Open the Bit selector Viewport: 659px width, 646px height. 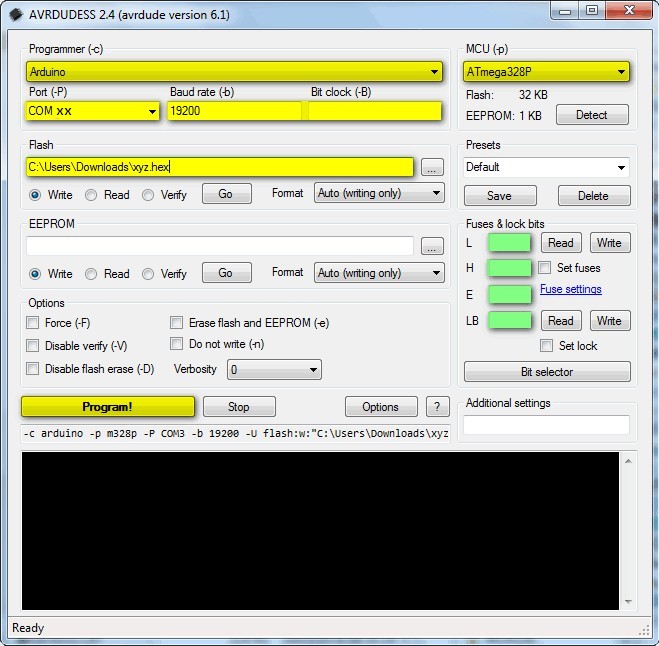coord(547,372)
